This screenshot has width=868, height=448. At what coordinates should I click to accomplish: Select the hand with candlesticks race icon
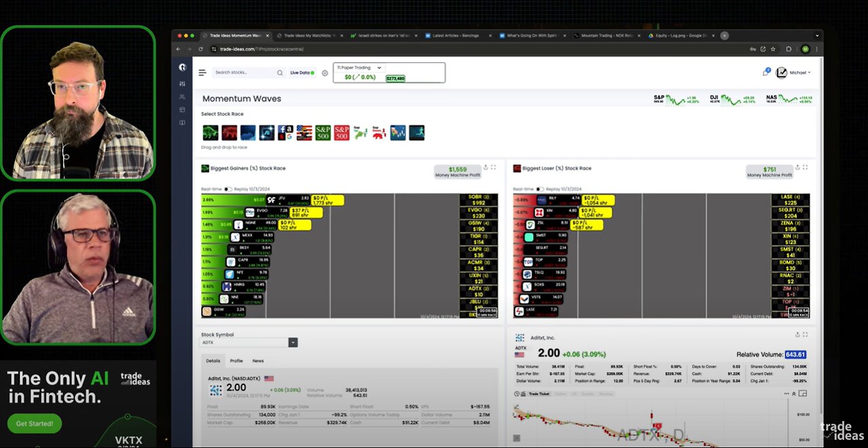coord(397,132)
